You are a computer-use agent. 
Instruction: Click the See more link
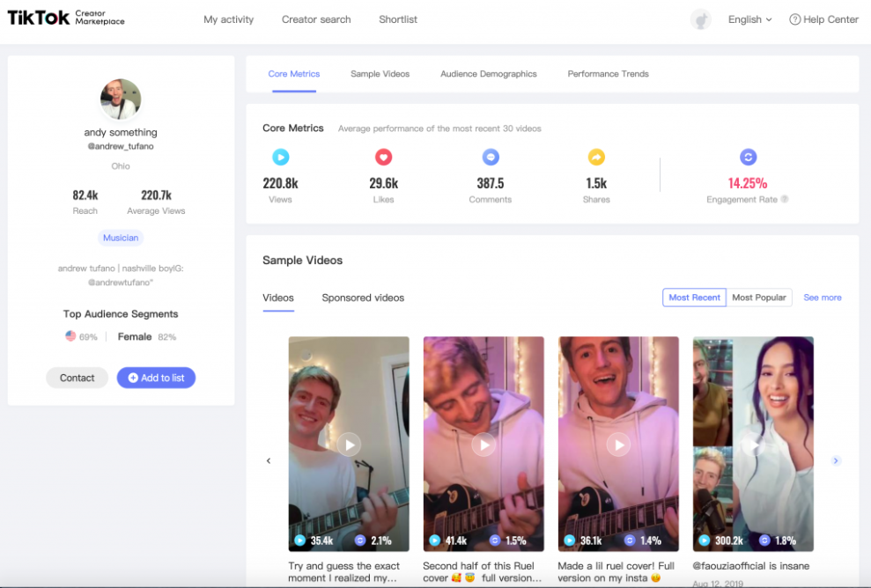822,298
